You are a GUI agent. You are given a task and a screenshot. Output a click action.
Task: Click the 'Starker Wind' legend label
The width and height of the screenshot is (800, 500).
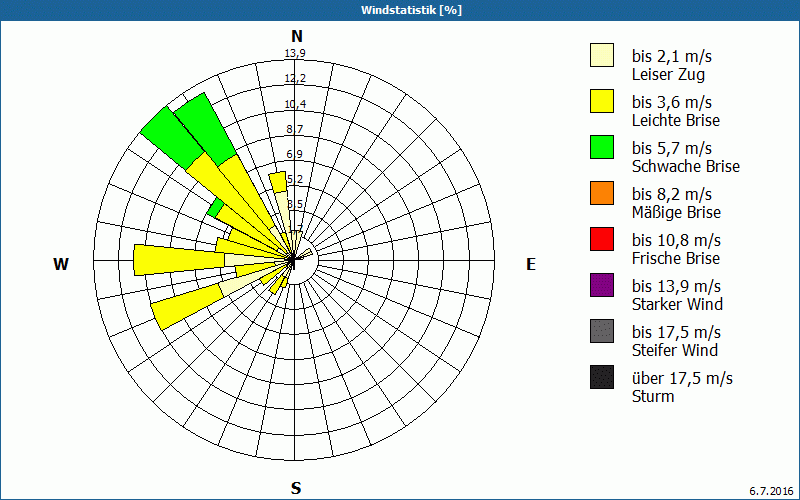678,304
